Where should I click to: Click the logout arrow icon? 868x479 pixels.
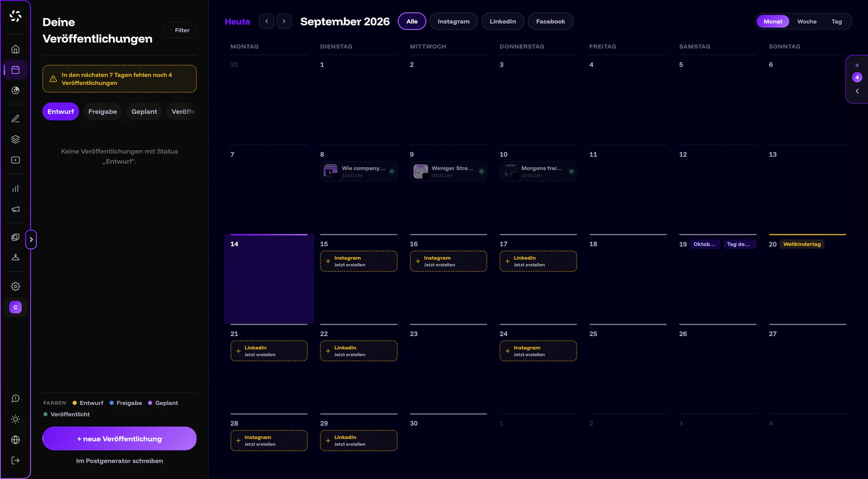pyautogui.click(x=16, y=460)
